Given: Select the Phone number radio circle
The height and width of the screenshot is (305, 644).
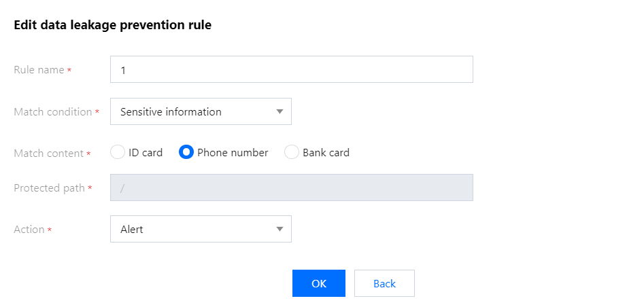Looking at the screenshot, I should click(x=186, y=152).
